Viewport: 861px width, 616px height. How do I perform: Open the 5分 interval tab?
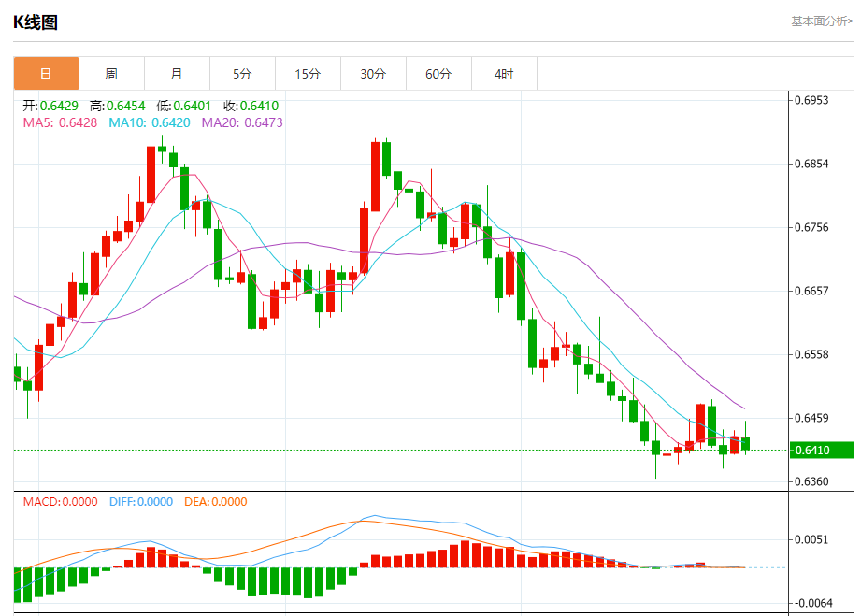pyautogui.click(x=242, y=74)
